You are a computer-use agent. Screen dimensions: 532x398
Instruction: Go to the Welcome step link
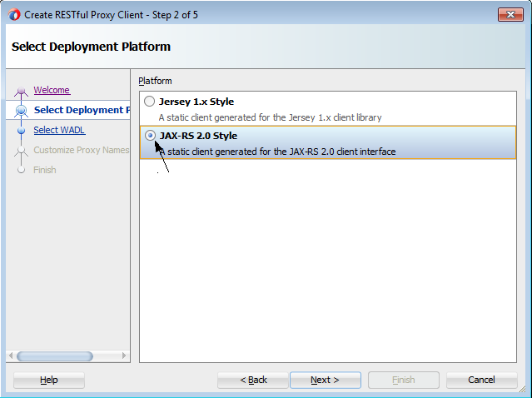pyautogui.click(x=52, y=90)
